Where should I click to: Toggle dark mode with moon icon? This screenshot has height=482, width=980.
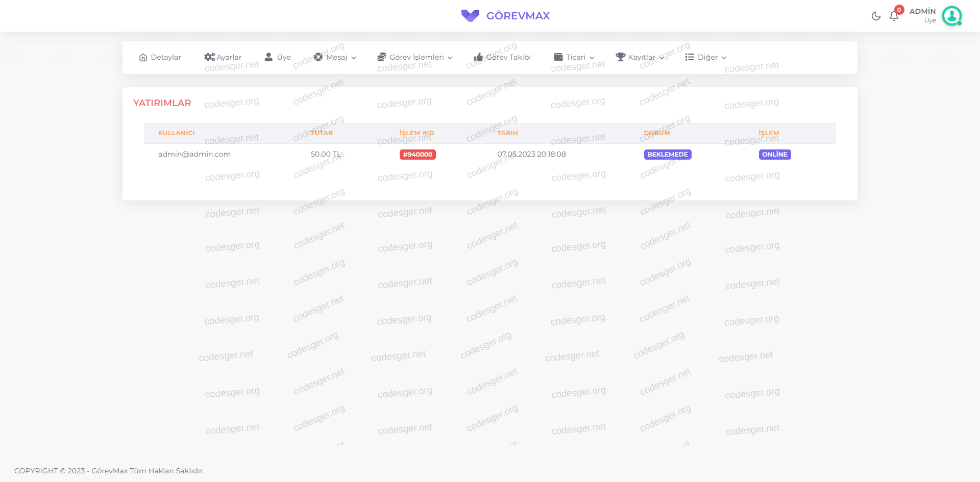tap(876, 16)
